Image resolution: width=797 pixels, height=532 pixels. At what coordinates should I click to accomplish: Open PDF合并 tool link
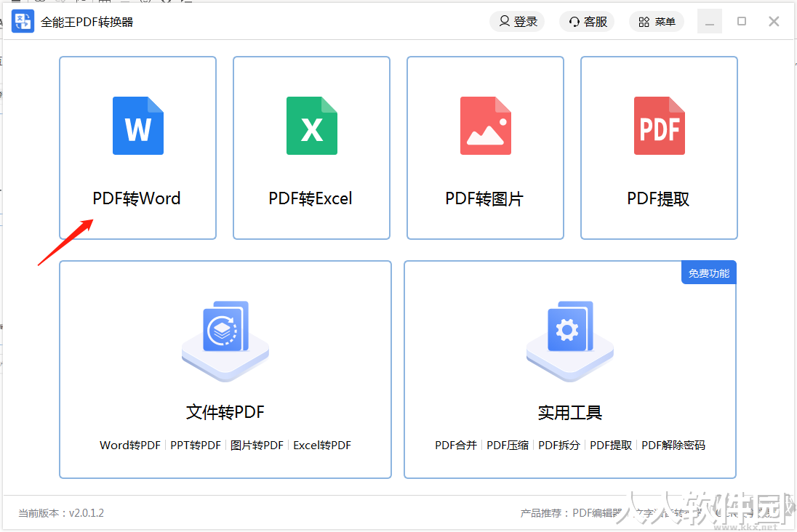click(456, 445)
